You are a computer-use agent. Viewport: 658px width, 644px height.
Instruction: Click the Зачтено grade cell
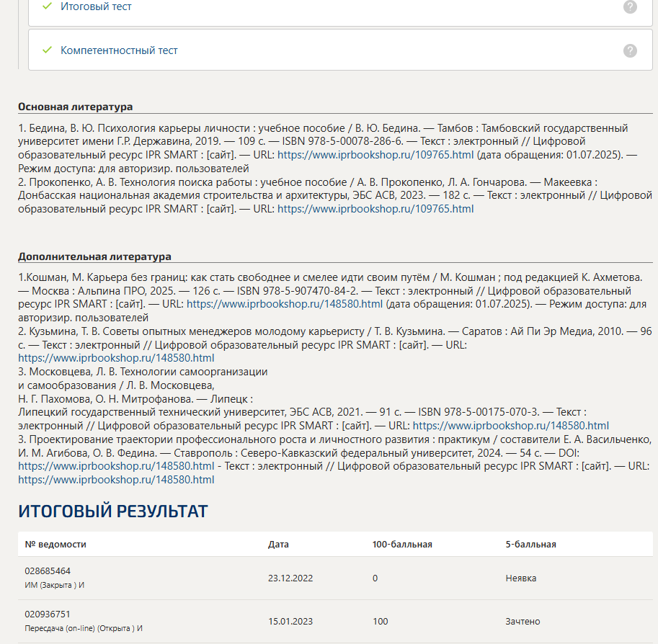tap(523, 622)
